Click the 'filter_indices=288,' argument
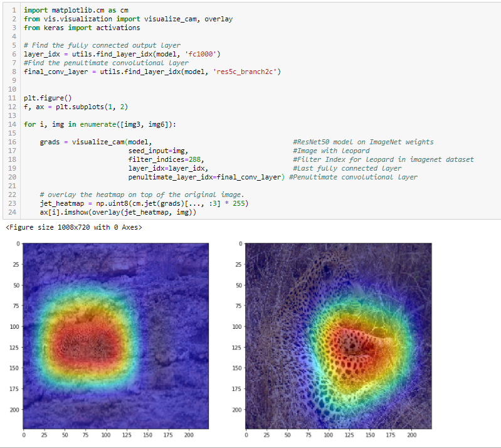 [x=166, y=159]
